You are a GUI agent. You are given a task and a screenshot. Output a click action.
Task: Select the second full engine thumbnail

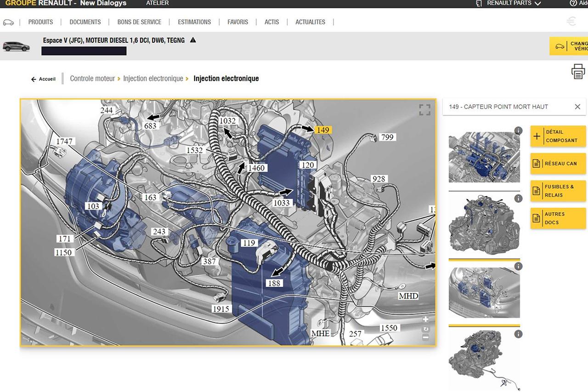point(484,225)
